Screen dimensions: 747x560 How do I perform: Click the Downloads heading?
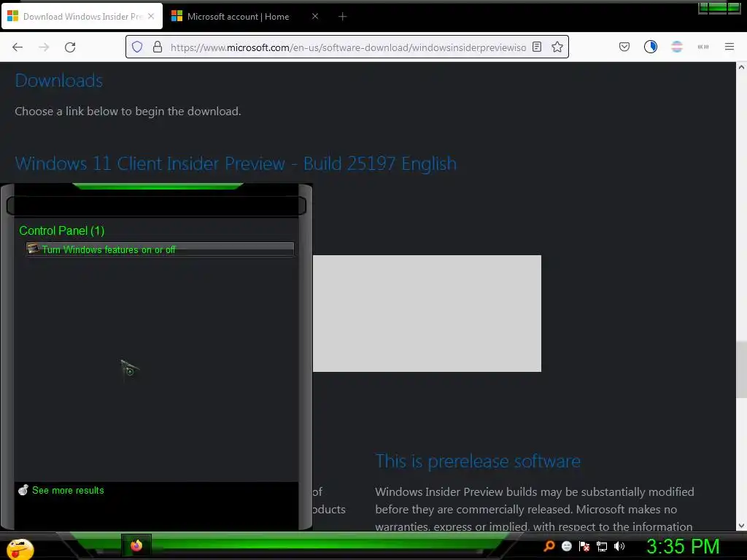59,80
